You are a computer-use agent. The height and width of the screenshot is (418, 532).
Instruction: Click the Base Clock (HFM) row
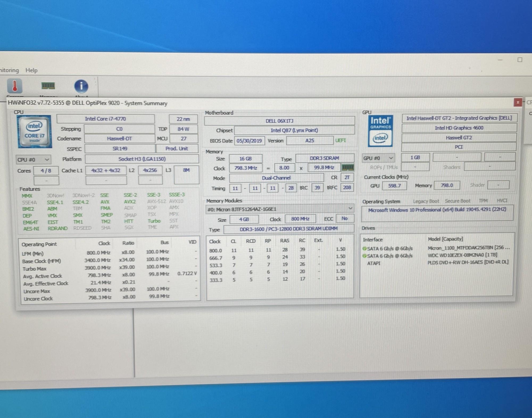110,260
